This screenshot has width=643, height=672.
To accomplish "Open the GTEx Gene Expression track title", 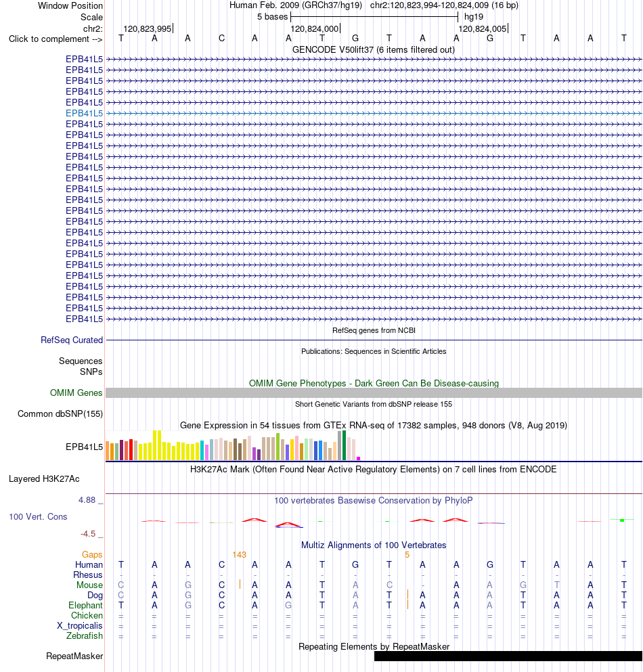I will coord(374,425).
